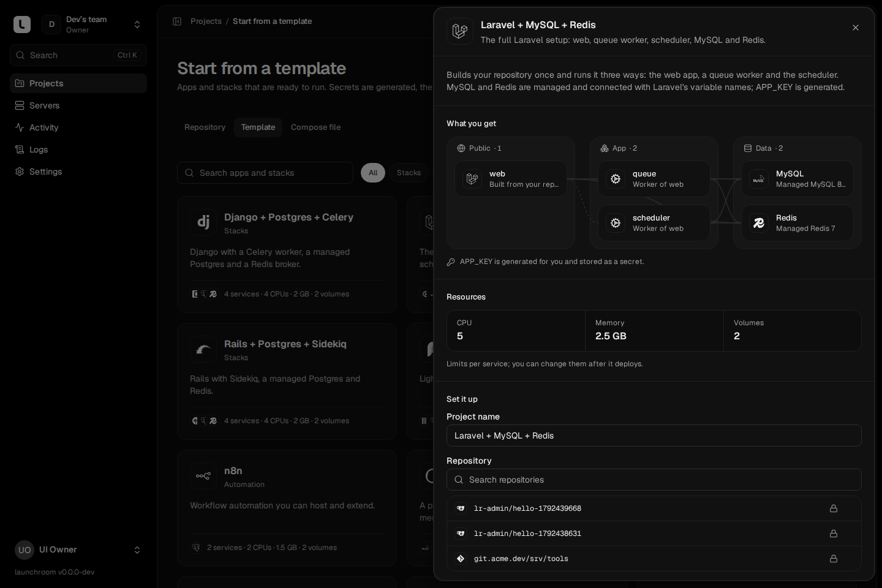
Task: Go to Servers in the sidebar
Action: [x=78, y=105]
